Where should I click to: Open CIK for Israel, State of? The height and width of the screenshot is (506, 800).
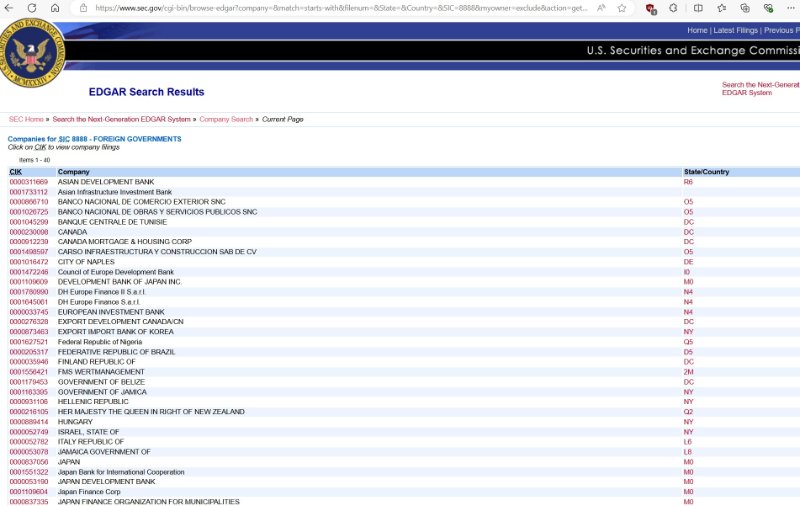(29, 432)
